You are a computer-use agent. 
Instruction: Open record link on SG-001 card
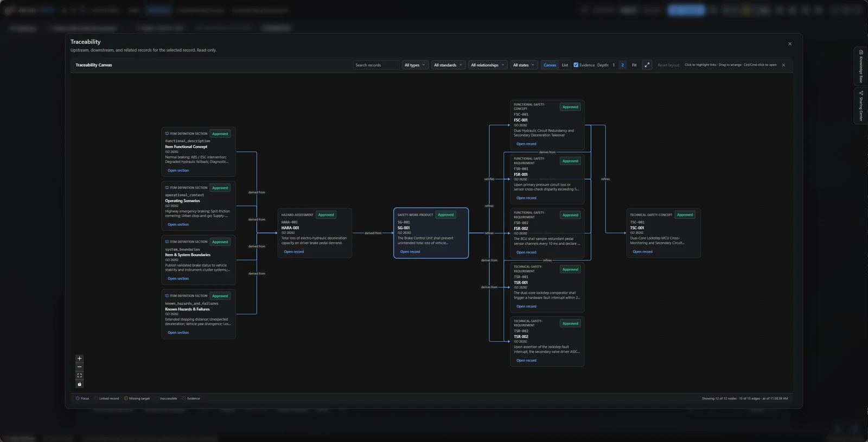(x=410, y=251)
